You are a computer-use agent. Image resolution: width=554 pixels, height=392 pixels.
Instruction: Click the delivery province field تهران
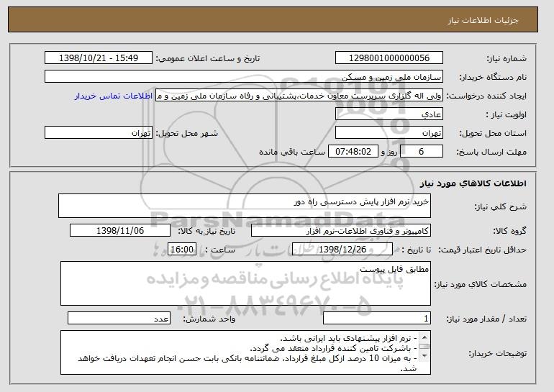click(x=389, y=133)
